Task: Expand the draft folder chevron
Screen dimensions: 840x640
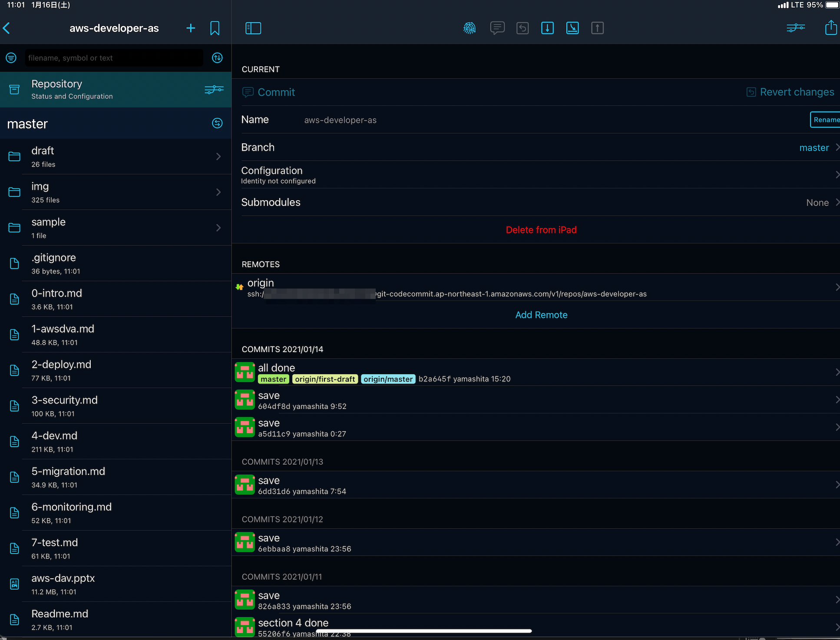Action: coord(218,156)
